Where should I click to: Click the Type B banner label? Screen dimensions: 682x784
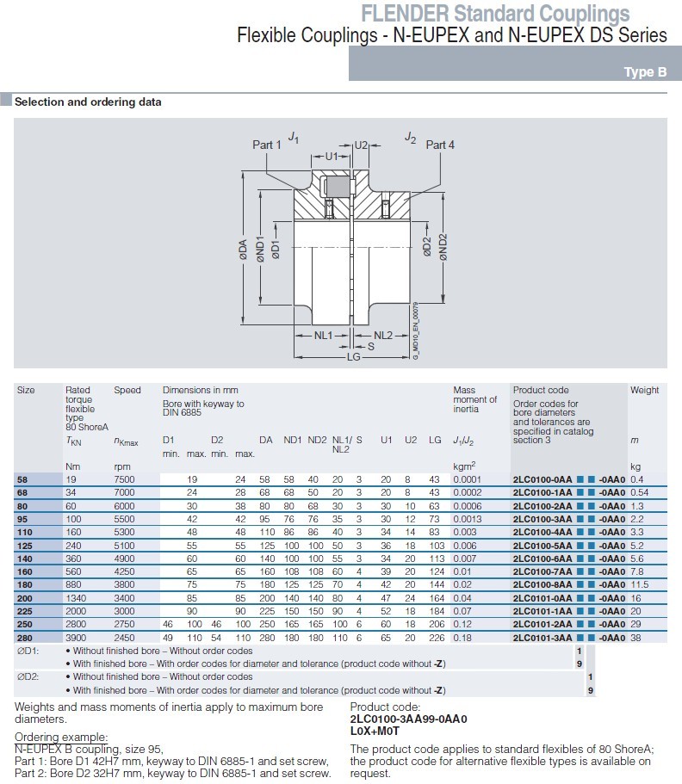tap(645, 72)
